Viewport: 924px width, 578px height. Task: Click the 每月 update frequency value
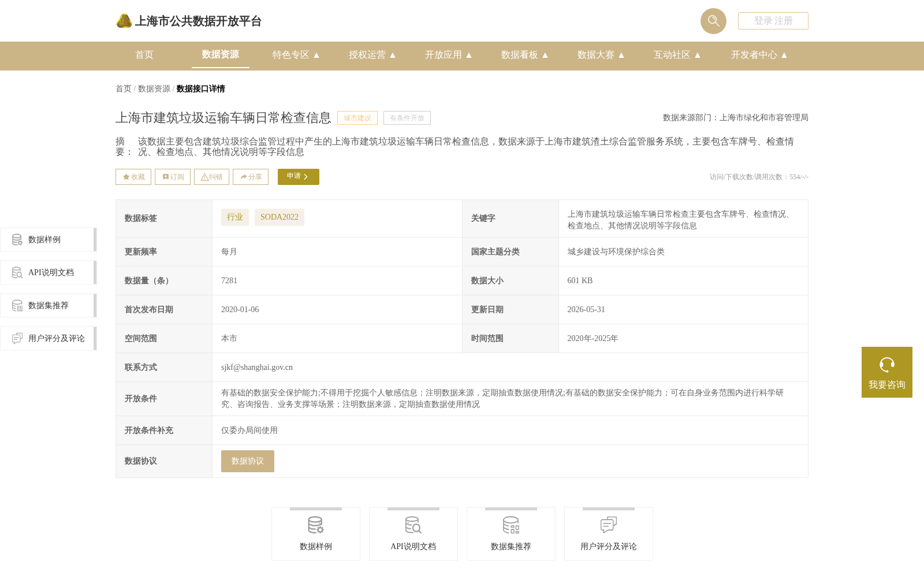coord(229,252)
